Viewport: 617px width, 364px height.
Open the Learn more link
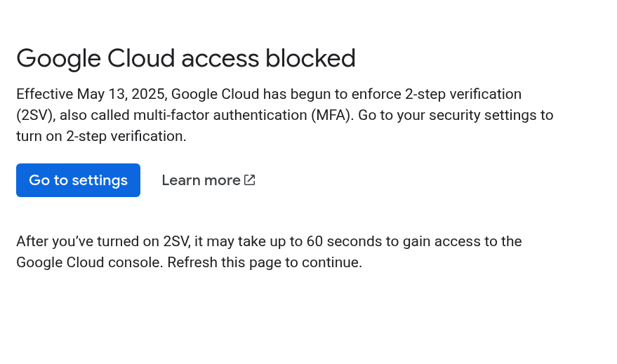(208, 180)
